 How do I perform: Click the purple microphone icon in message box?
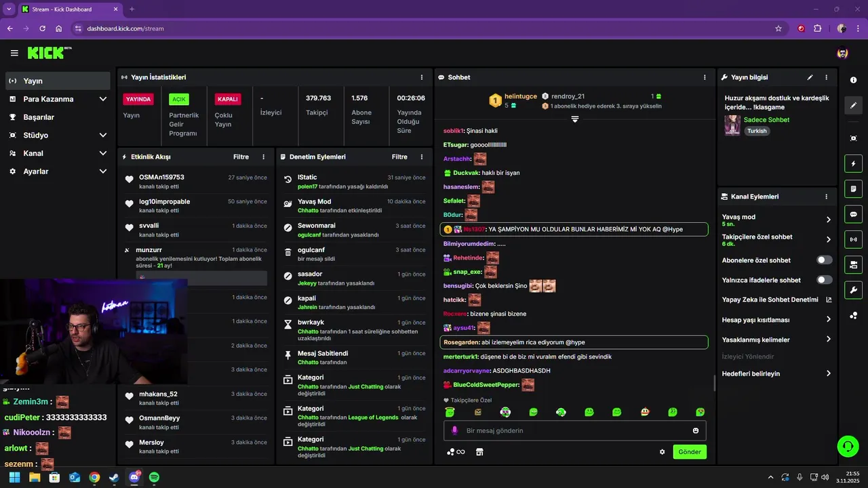pos(454,430)
